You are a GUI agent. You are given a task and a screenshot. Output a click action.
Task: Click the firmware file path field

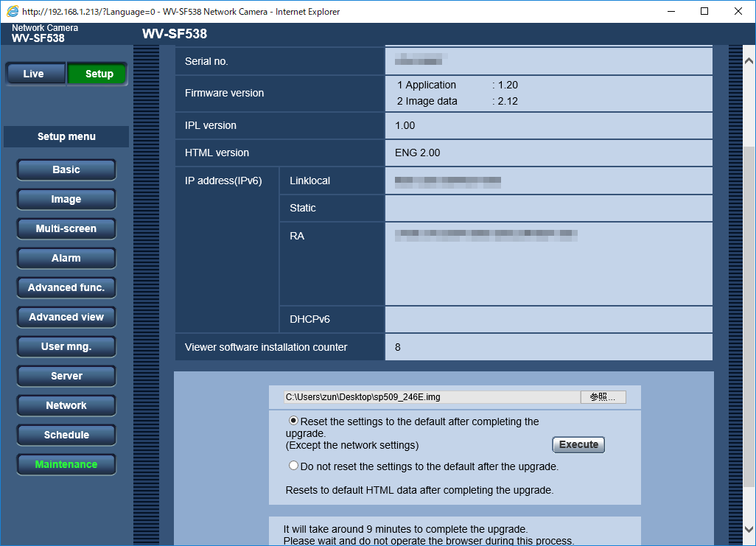click(432, 397)
